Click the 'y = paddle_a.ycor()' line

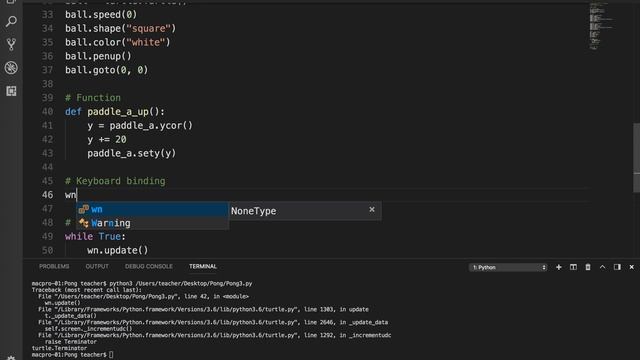coord(140,125)
